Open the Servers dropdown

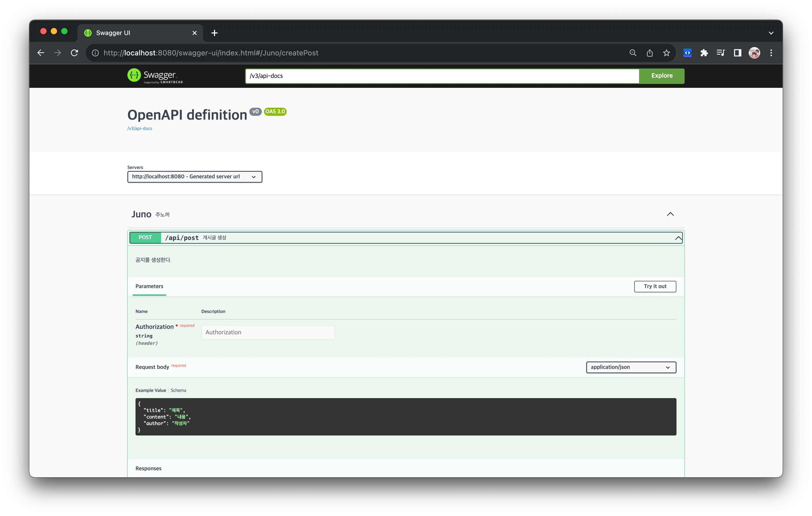[x=195, y=177]
